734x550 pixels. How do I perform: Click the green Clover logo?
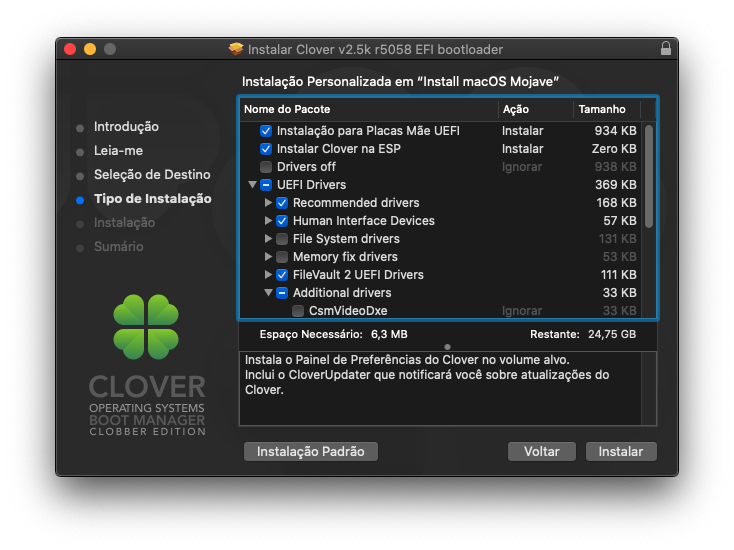pyautogui.click(x=146, y=327)
